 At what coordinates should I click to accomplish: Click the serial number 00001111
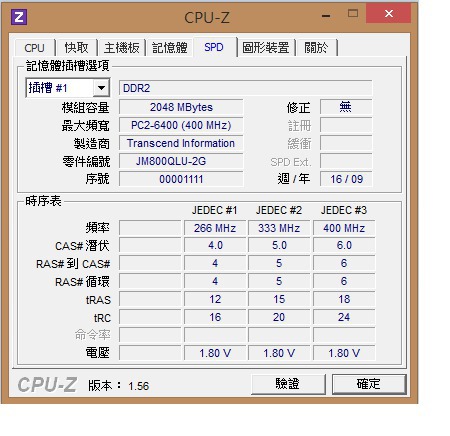pyautogui.click(x=181, y=179)
